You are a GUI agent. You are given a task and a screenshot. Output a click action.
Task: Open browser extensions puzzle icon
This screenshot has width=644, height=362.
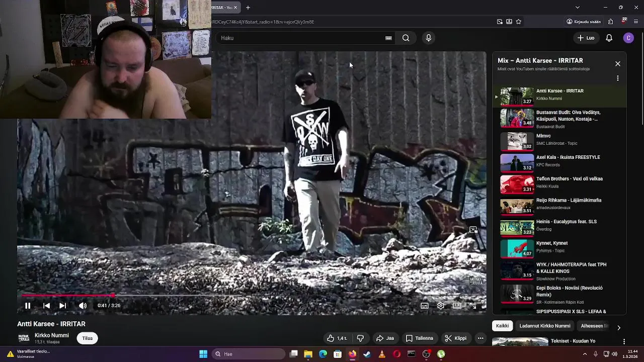click(611, 22)
